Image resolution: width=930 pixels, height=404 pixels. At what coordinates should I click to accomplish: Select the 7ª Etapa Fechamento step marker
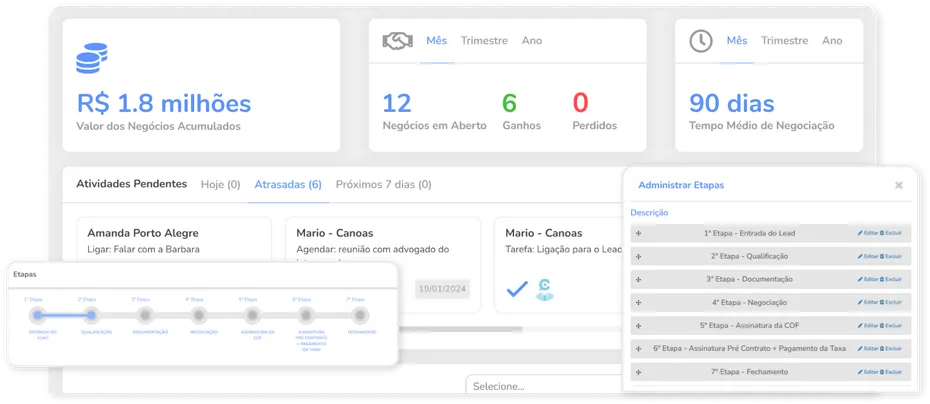pos(359,315)
